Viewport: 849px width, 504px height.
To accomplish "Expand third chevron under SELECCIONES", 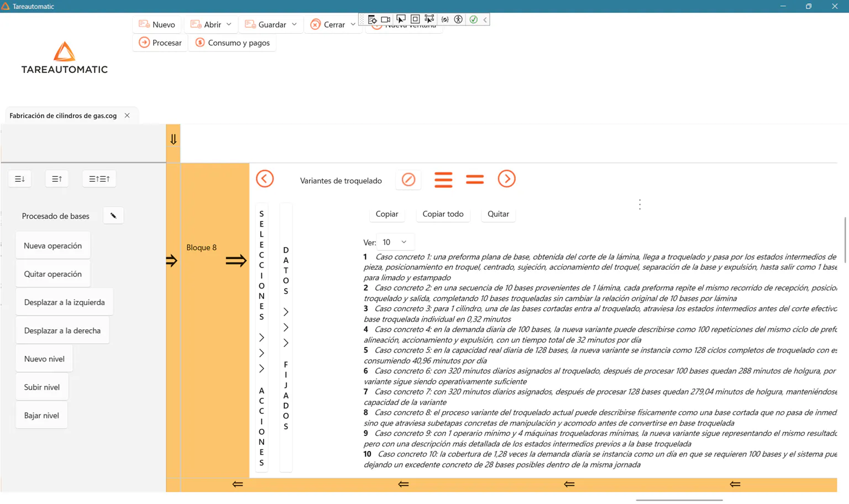I will [x=261, y=369].
